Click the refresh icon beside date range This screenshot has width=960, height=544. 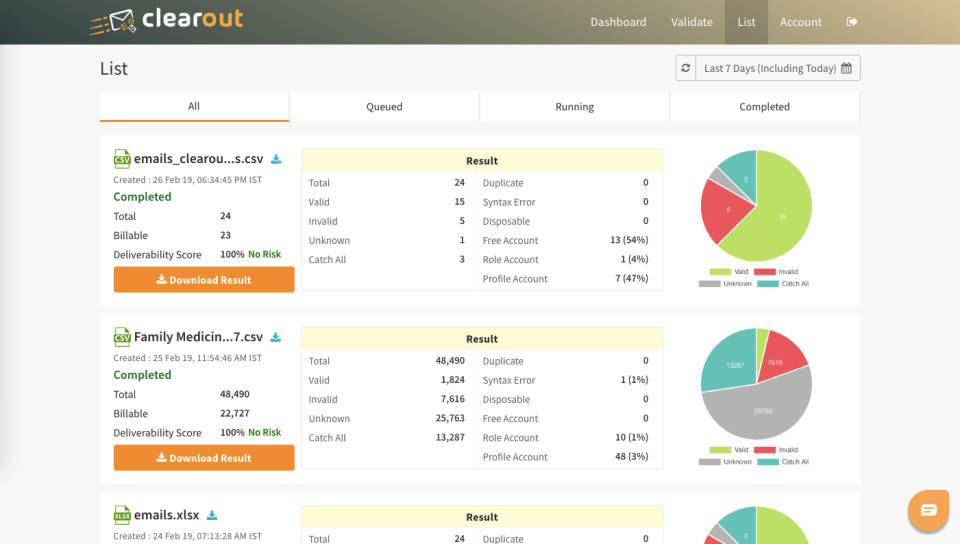coord(685,68)
